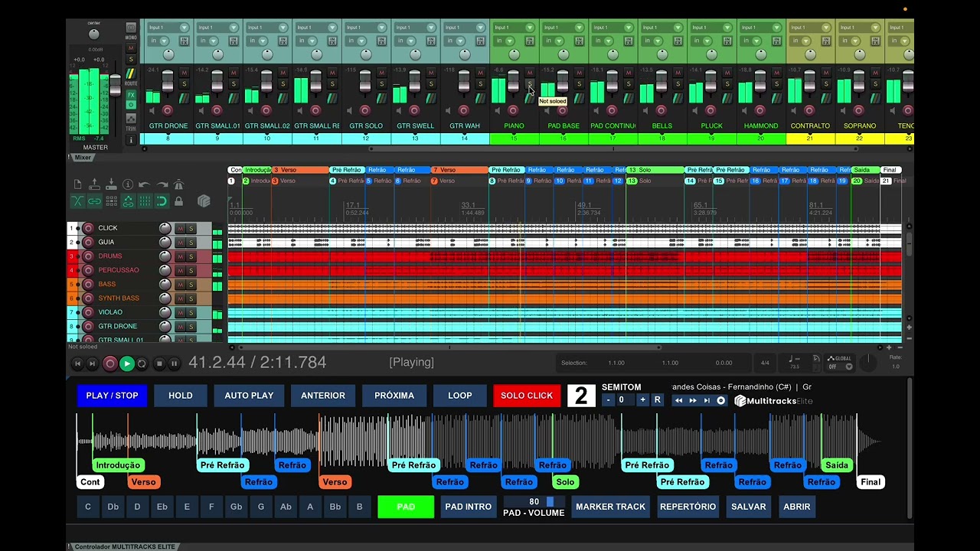Click the transport Pause button
Viewport: 980px width, 551px height.
(175, 364)
